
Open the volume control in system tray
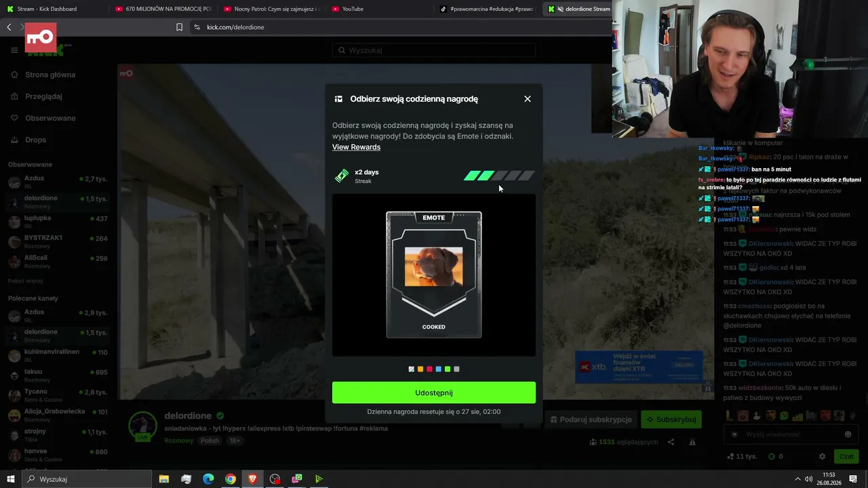(808, 479)
